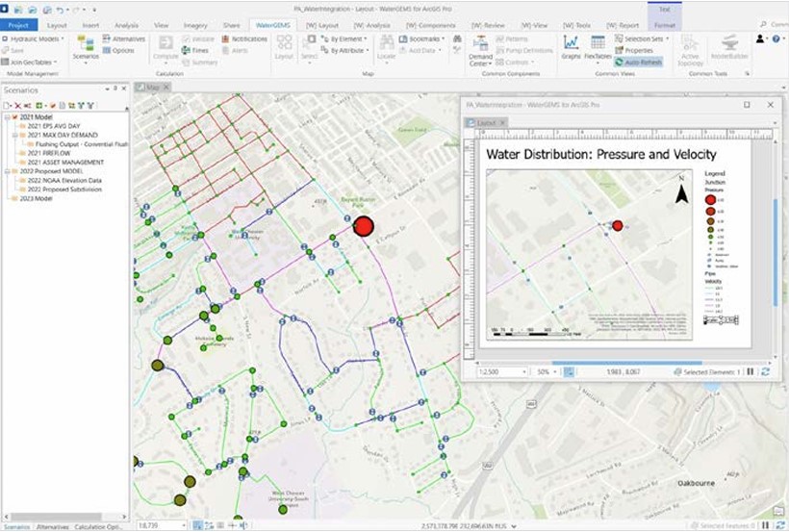Click the binoculars find icon

[457, 38]
